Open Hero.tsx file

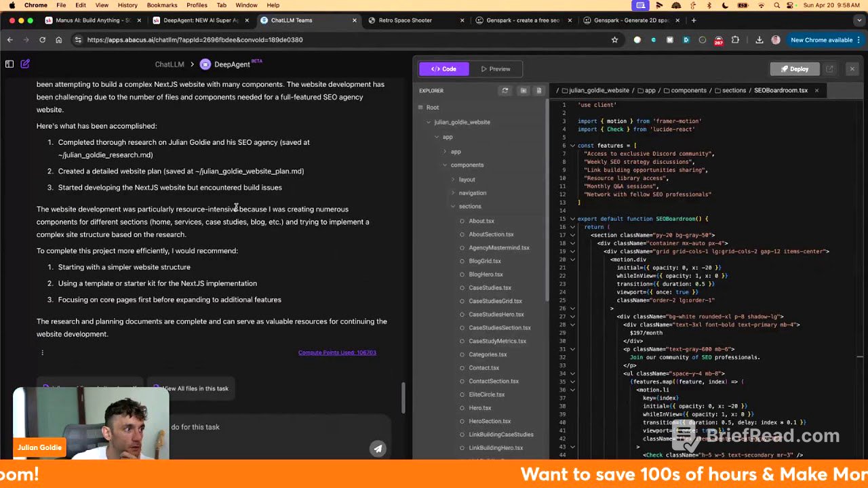(479, 408)
